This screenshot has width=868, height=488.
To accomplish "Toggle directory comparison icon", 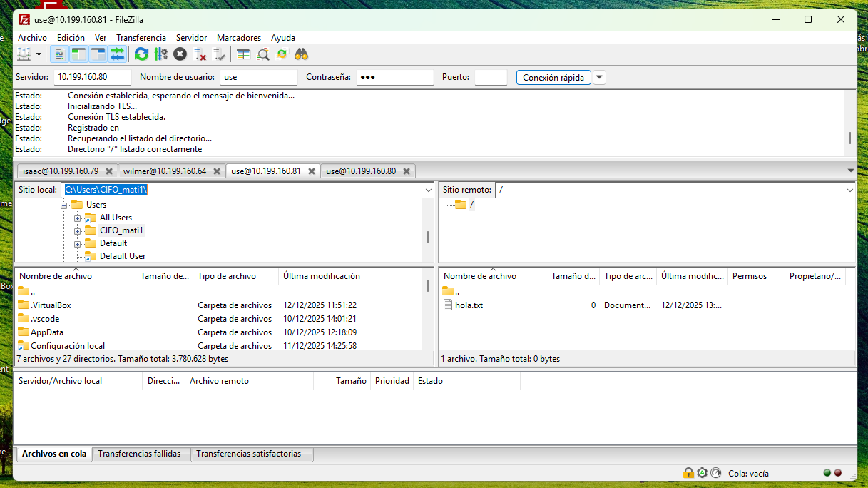I will [263, 54].
